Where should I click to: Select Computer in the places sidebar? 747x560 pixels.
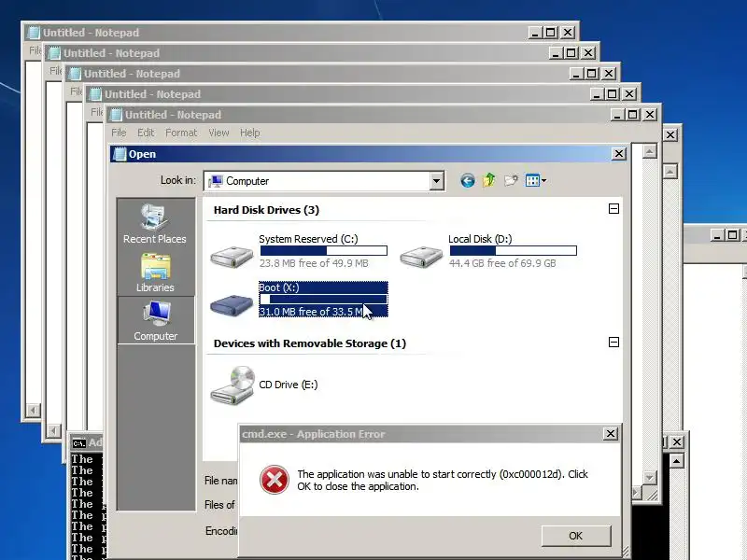coord(155,321)
